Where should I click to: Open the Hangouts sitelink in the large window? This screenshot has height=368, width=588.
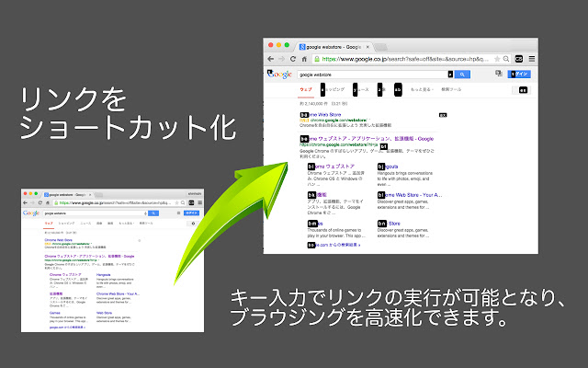point(388,167)
